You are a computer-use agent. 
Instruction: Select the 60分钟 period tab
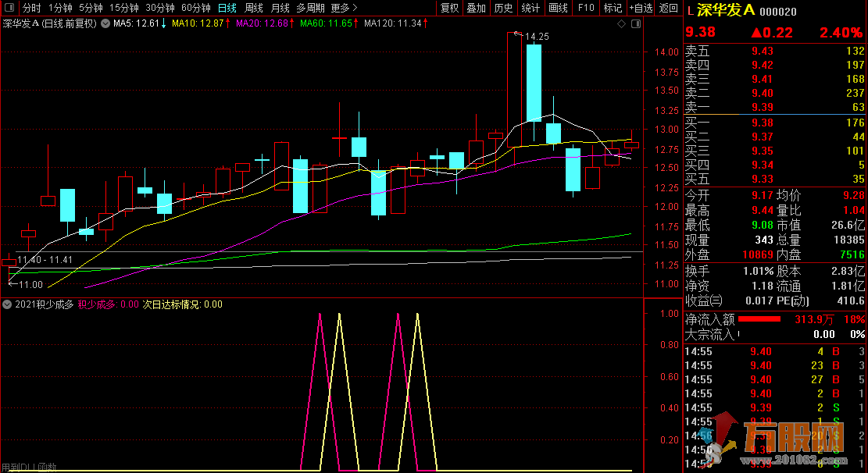click(x=195, y=8)
